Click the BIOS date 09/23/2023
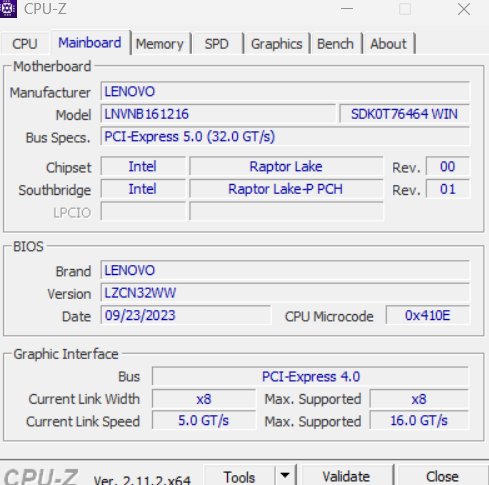This screenshot has height=485, width=489. pyautogui.click(x=186, y=315)
